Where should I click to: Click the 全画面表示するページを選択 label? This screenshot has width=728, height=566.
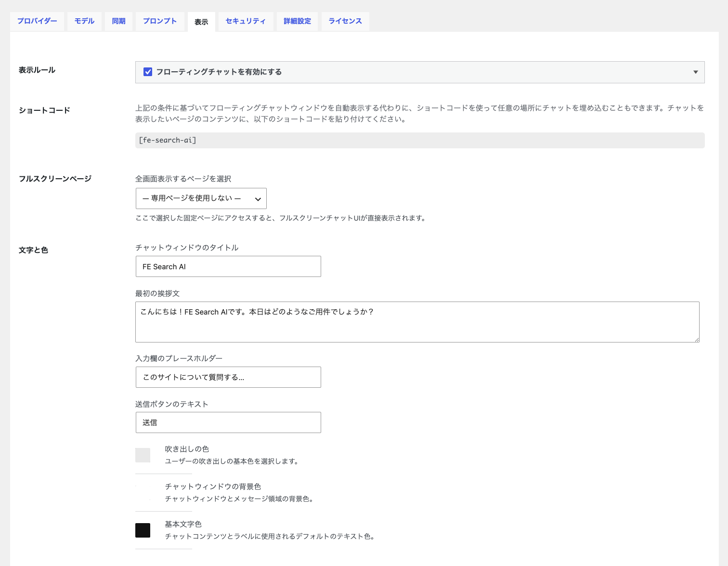click(183, 179)
